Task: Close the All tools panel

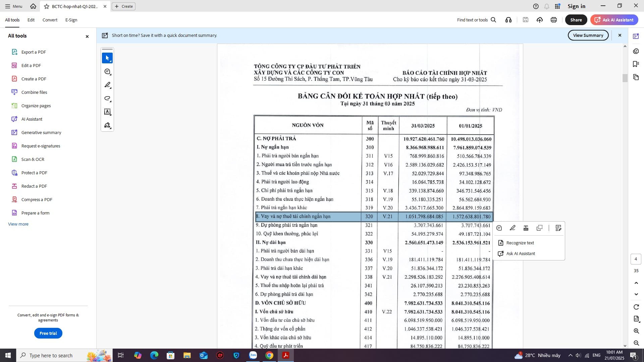Action: [87, 36]
